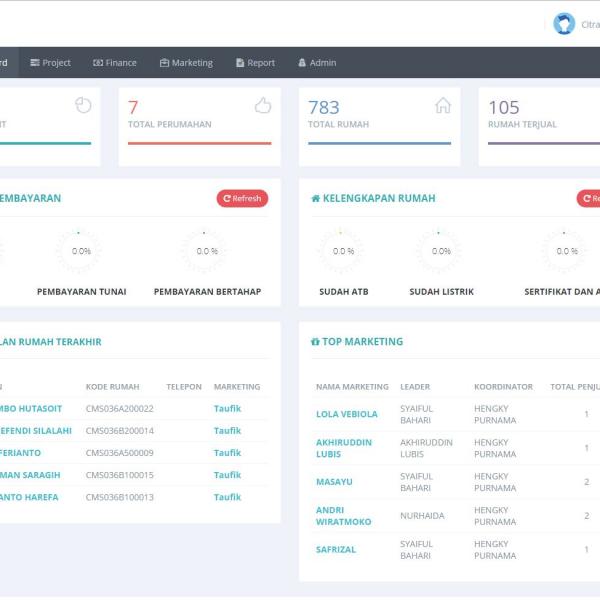The height and width of the screenshot is (600, 600).
Task: Click the user avatar in the header
Action: click(x=564, y=24)
